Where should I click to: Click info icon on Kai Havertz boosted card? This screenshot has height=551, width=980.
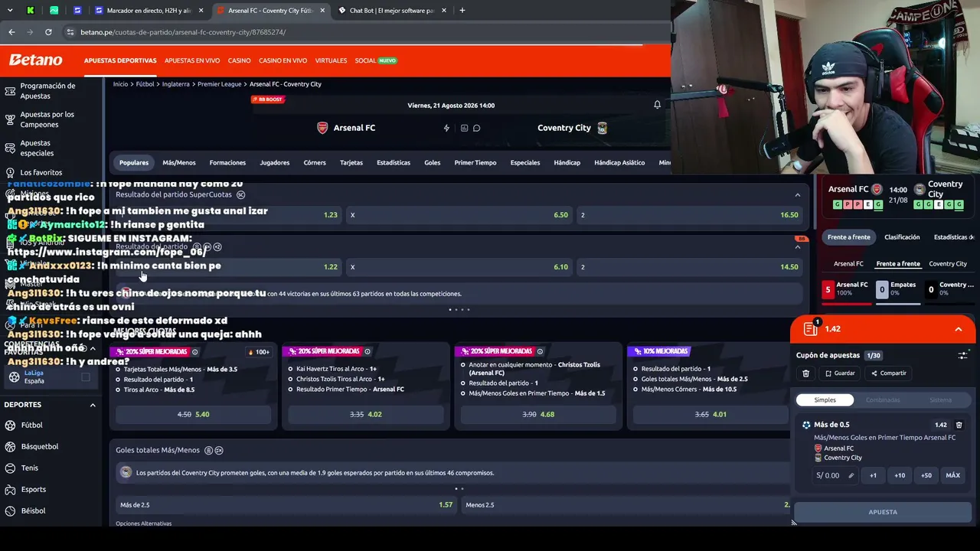point(367,352)
